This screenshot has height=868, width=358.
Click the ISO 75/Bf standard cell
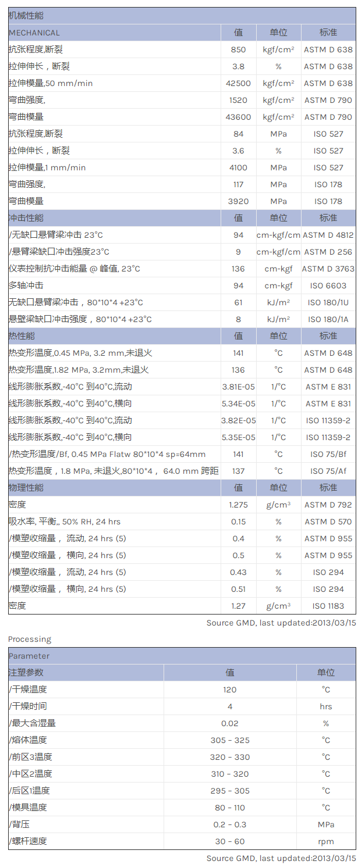(x=328, y=454)
